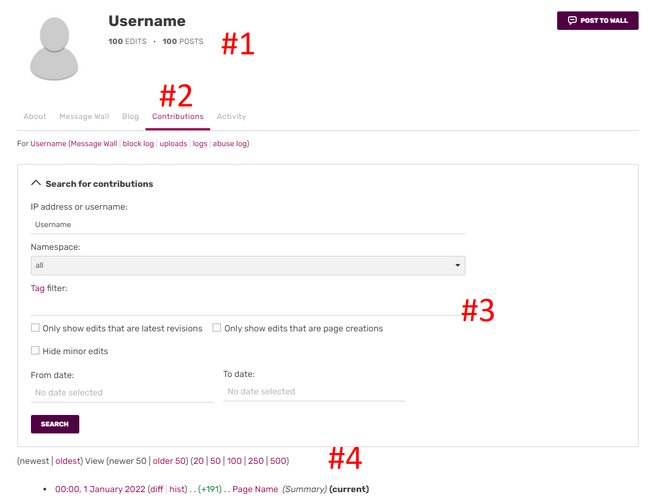Click the 100 EDITS count
Image resolution: width=650 pixels, height=497 pixels.
(x=127, y=41)
